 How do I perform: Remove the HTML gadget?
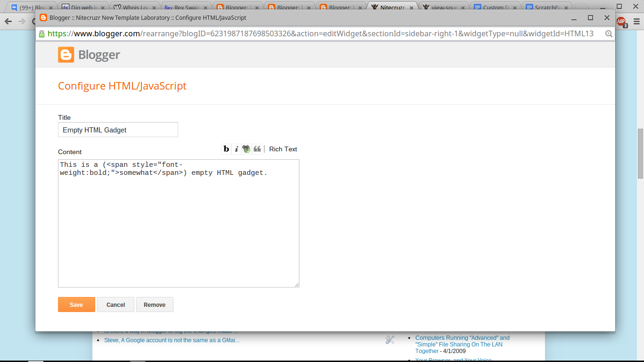(155, 304)
